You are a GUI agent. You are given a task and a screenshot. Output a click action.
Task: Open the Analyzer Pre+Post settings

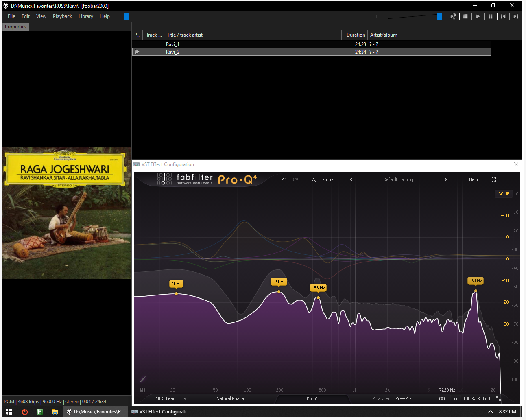(x=404, y=398)
